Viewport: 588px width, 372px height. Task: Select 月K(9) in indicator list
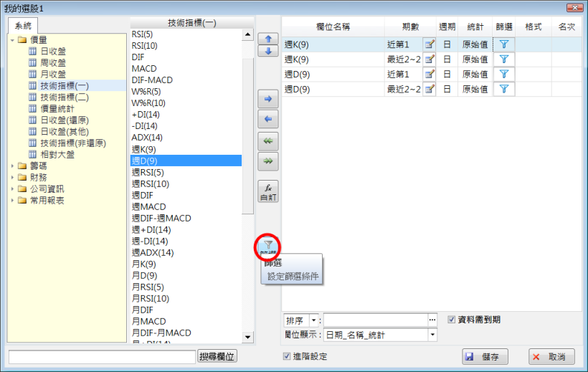[143, 264]
